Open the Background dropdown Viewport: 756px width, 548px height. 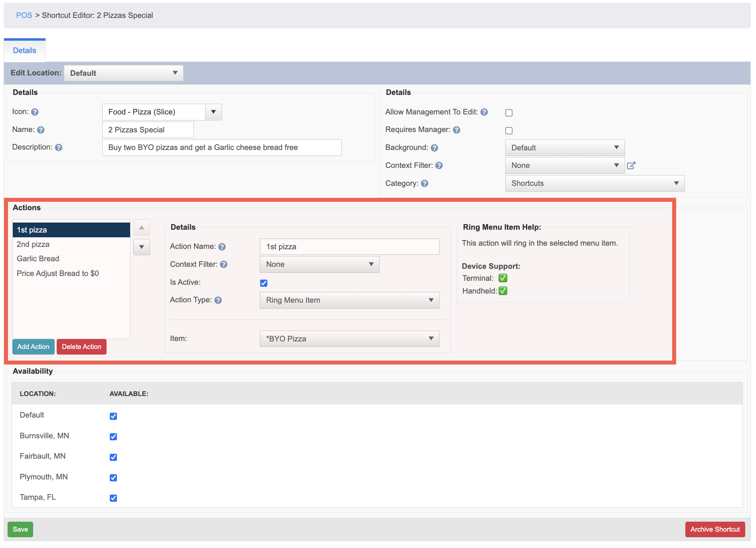point(565,148)
